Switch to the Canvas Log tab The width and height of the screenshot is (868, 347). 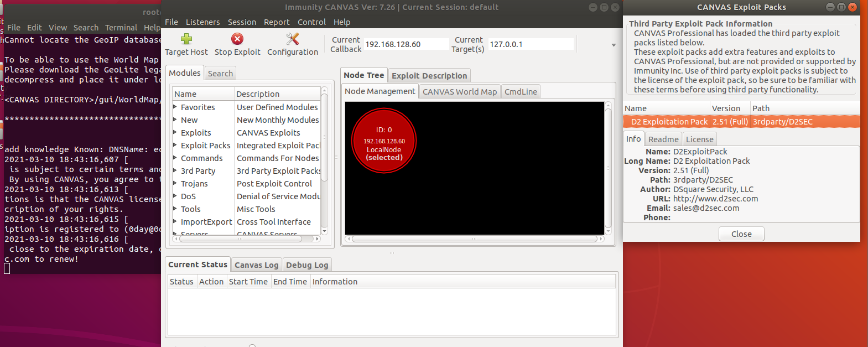click(256, 265)
